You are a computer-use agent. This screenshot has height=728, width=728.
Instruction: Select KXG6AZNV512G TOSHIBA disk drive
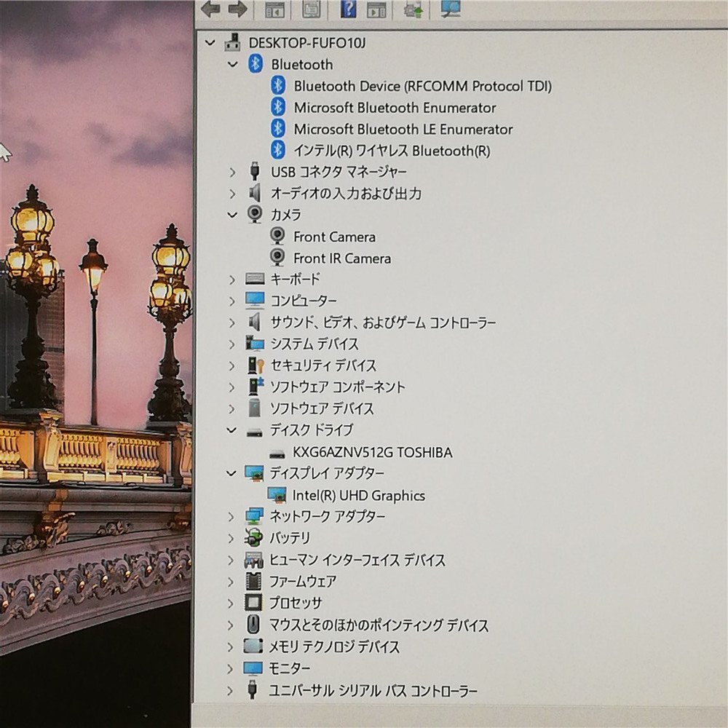372,452
